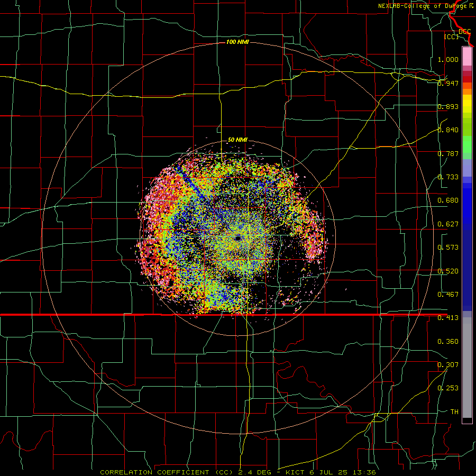476x476 pixels.
Task: Select the 0.840 scale value
Action: tap(448, 130)
